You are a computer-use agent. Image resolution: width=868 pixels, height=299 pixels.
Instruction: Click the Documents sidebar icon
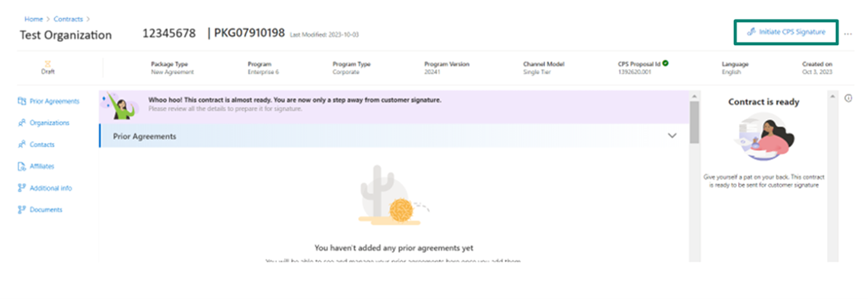click(22, 209)
